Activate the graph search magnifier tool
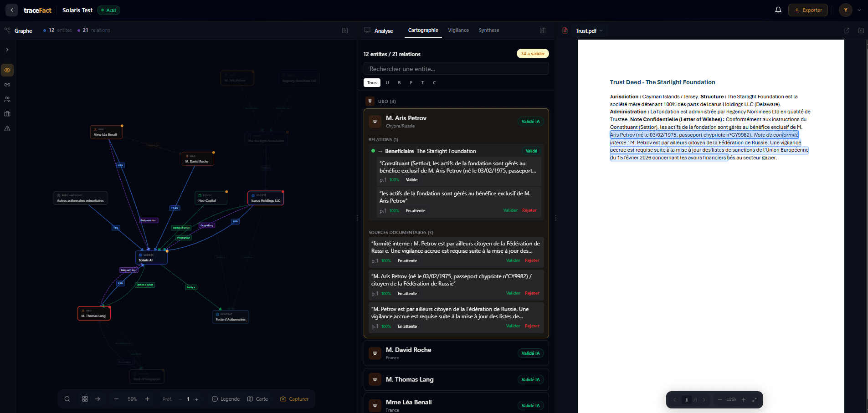Image resolution: width=868 pixels, height=413 pixels. click(67, 399)
